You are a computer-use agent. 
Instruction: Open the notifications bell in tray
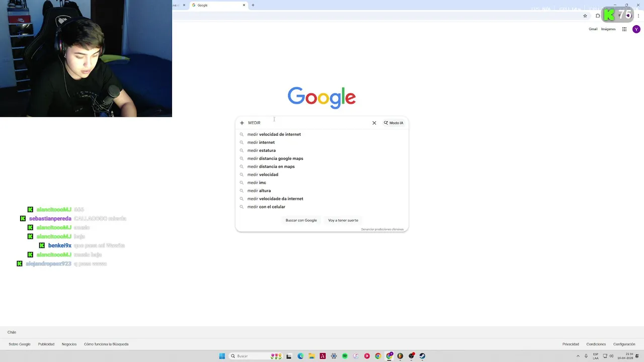point(637,356)
